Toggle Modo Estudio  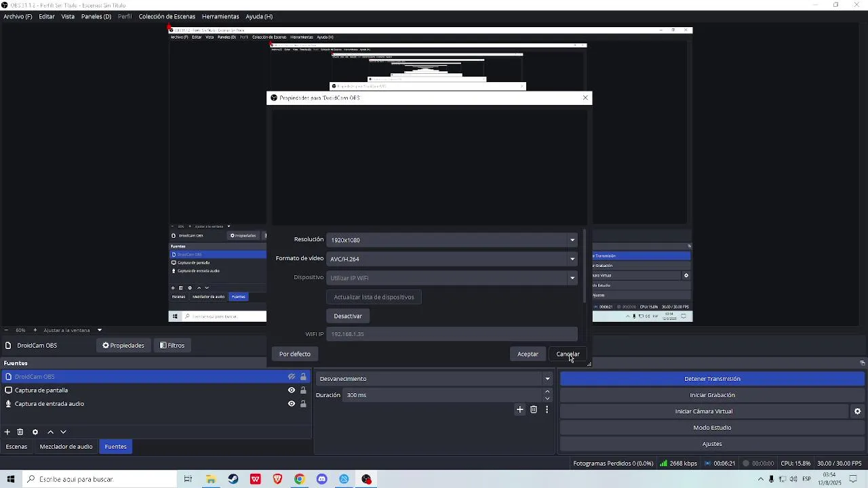point(712,428)
